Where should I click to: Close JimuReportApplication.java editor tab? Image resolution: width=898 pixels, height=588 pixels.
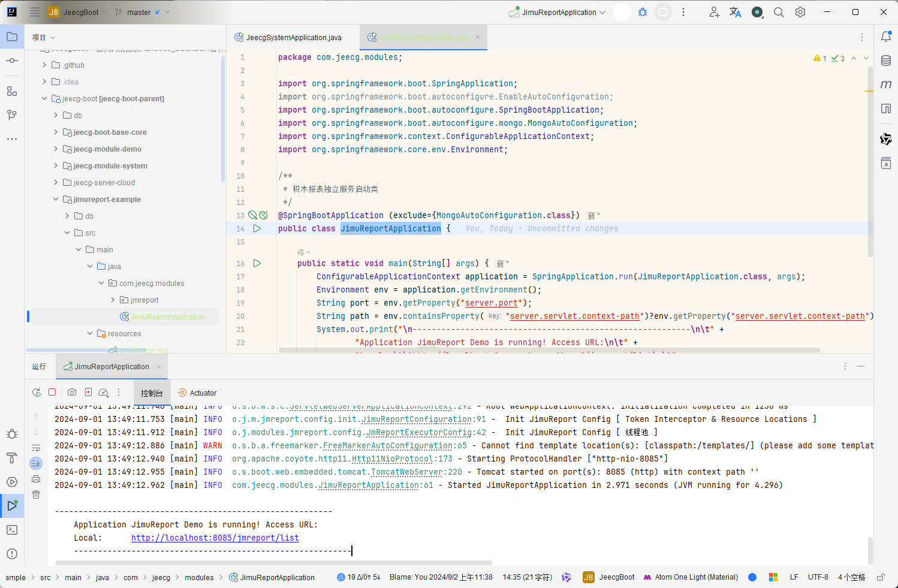click(478, 37)
